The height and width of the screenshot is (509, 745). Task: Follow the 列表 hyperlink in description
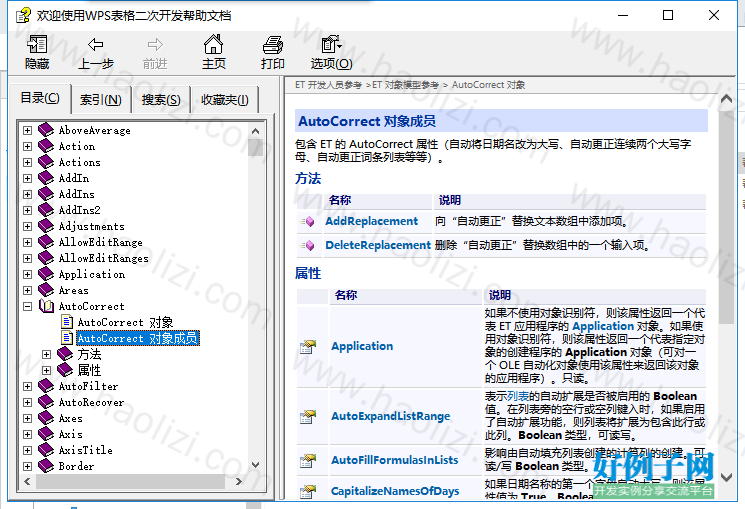tap(517, 396)
